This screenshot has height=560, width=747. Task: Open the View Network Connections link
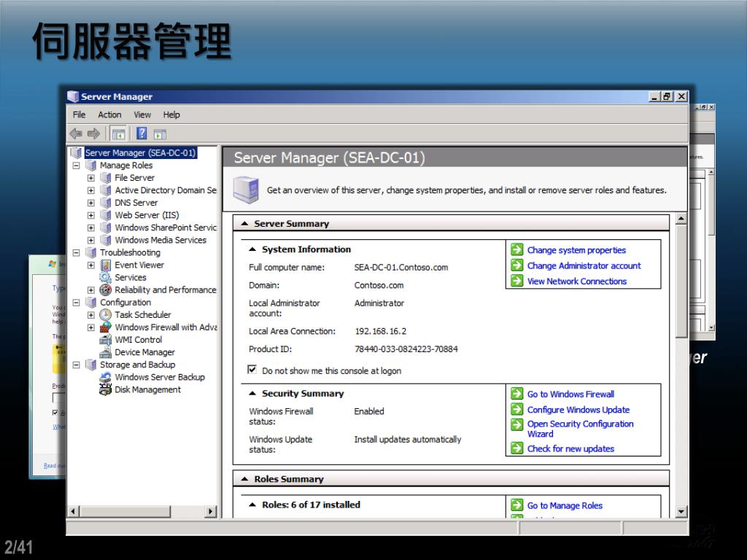click(x=577, y=281)
